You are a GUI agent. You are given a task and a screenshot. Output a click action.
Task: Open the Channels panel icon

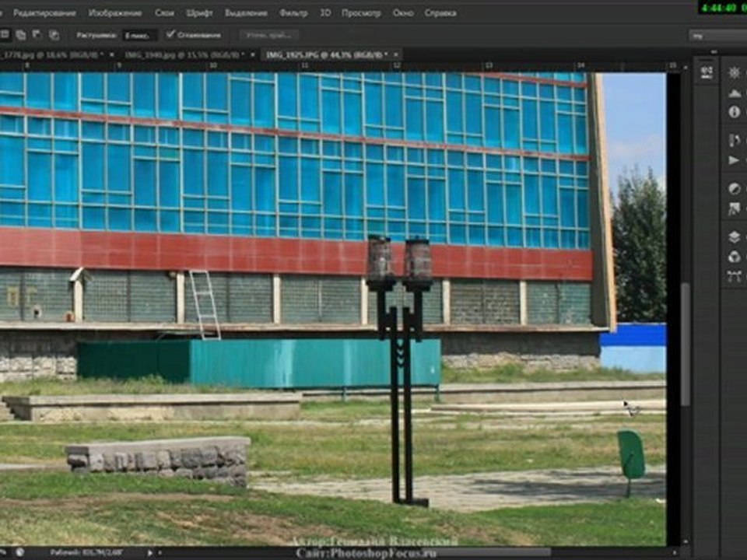point(734,257)
